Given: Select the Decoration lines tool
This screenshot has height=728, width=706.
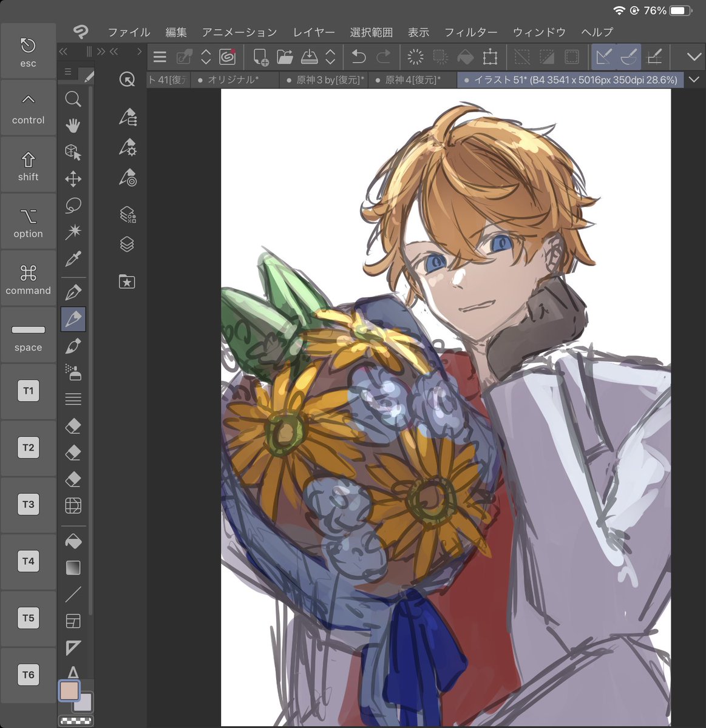Looking at the screenshot, I should pyautogui.click(x=73, y=399).
